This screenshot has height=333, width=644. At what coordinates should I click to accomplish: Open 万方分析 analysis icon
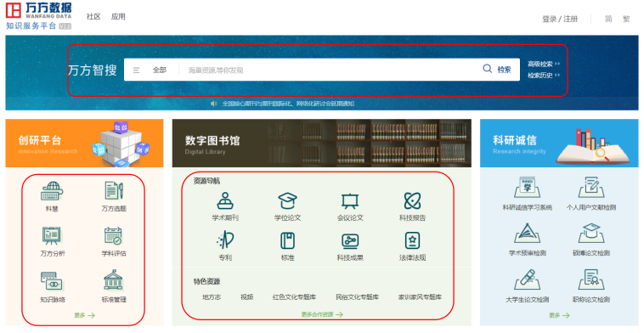click(x=52, y=235)
